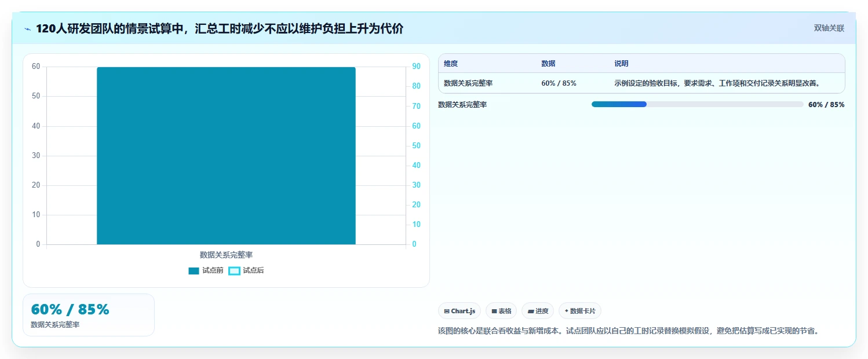868x359 pixels.
Task: Click the 数据关系完整率 label under card value
Action: tap(55, 325)
